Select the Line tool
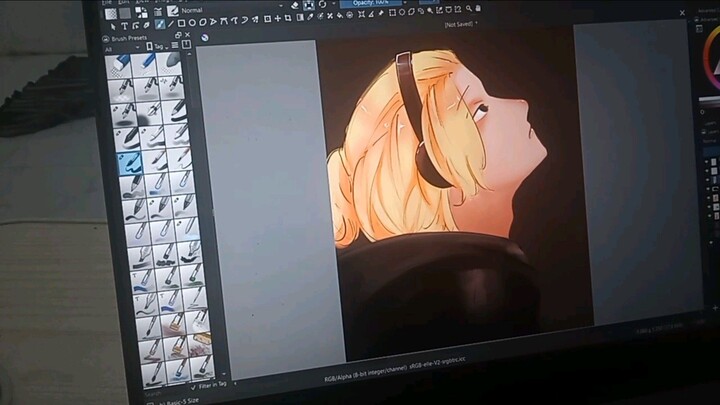Screen dimensions: 720x405 tap(170, 23)
